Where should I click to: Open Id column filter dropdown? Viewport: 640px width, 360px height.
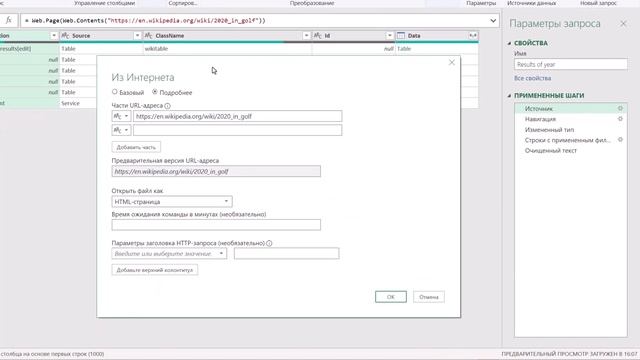[389, 36]
